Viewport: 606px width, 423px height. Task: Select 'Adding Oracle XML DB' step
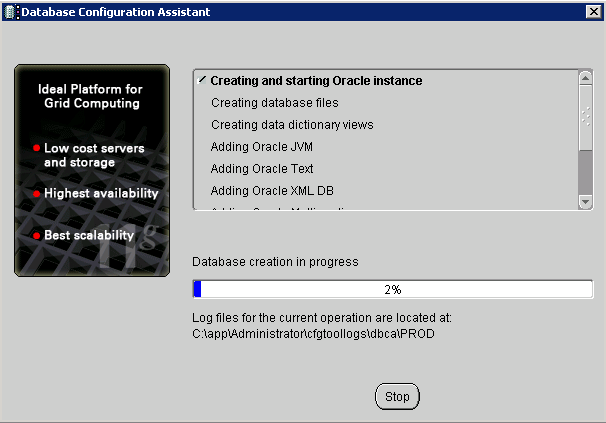tap(272, 191)
